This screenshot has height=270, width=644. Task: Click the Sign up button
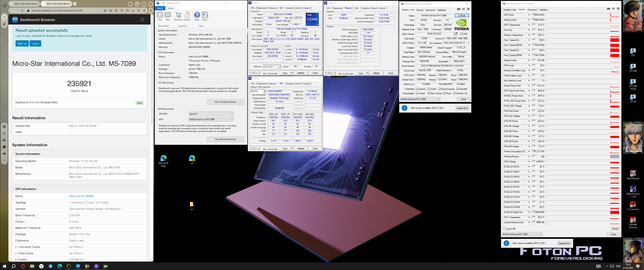(x=22, y=43)
